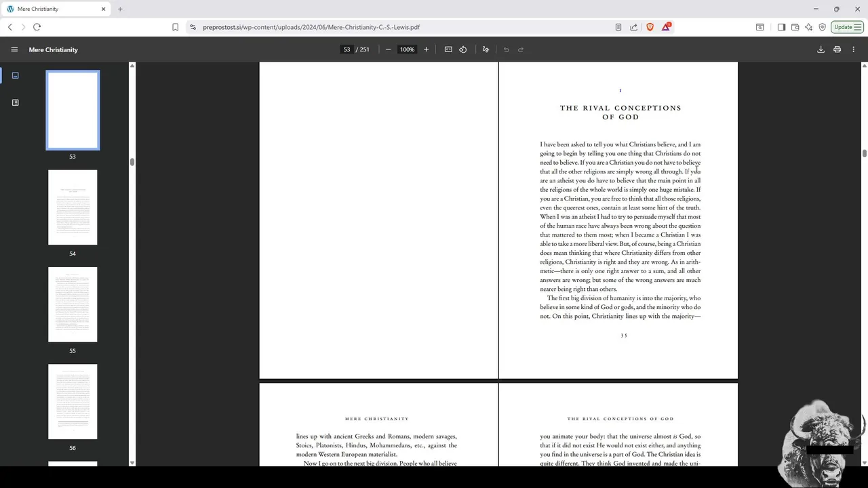The image size is (868, 488).
Task: Select page 55 thumbnail
Action: [73, 304]
